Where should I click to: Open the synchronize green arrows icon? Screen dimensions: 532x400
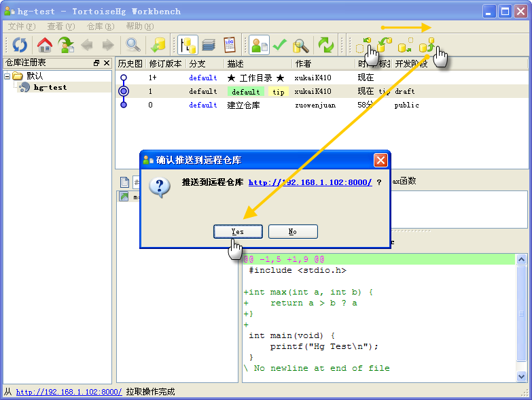point(326,45)
